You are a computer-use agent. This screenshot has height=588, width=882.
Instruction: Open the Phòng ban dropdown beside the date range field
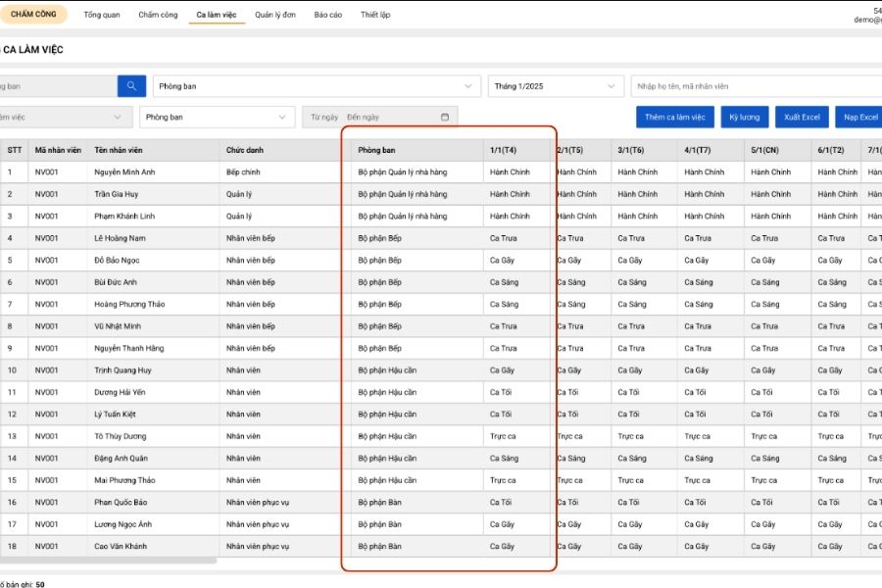point(218,117)
